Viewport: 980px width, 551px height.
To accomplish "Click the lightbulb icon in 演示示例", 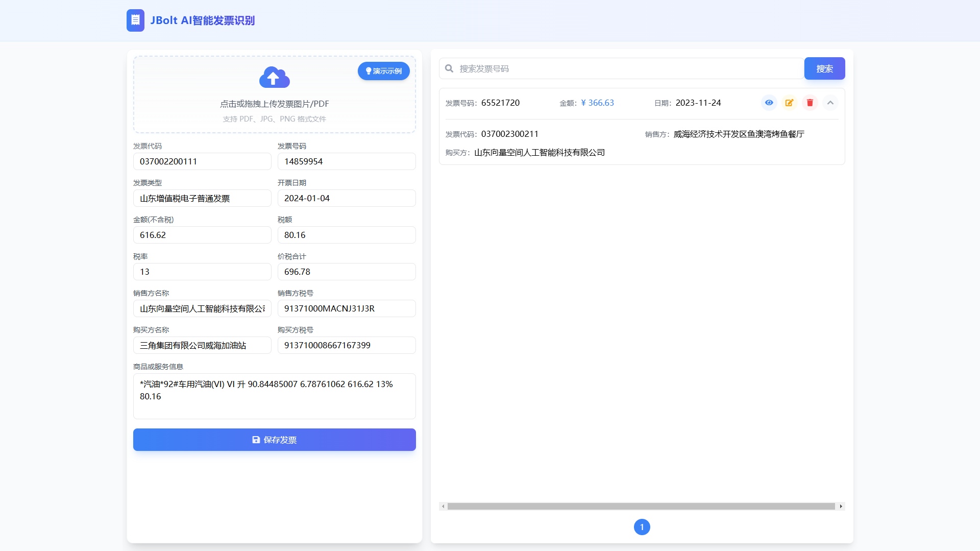I will pos(369,71).
